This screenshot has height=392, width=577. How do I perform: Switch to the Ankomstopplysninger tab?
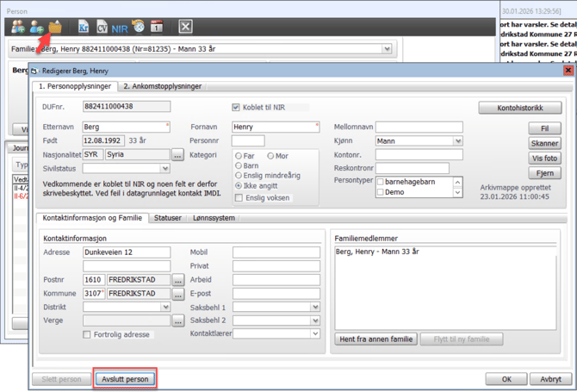[162, 86]
